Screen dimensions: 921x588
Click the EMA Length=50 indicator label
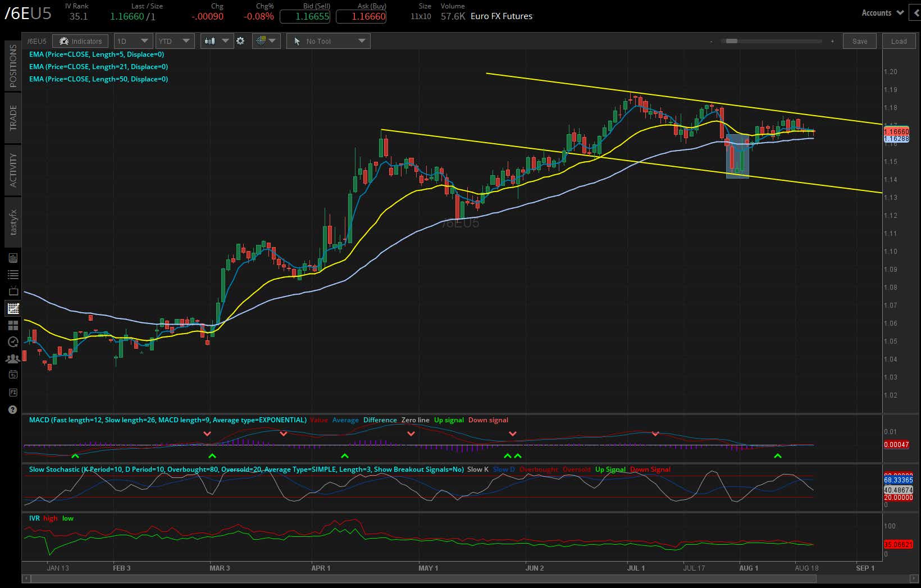point(98,79)
